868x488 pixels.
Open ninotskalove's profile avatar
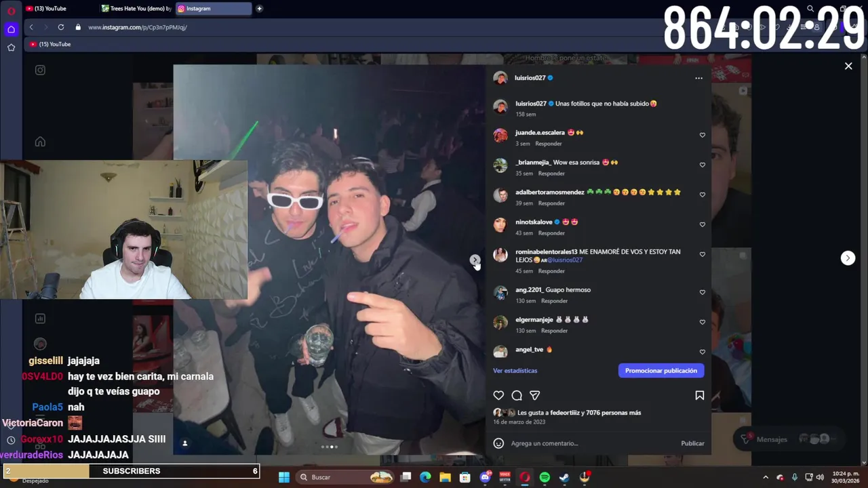[500, 224]
